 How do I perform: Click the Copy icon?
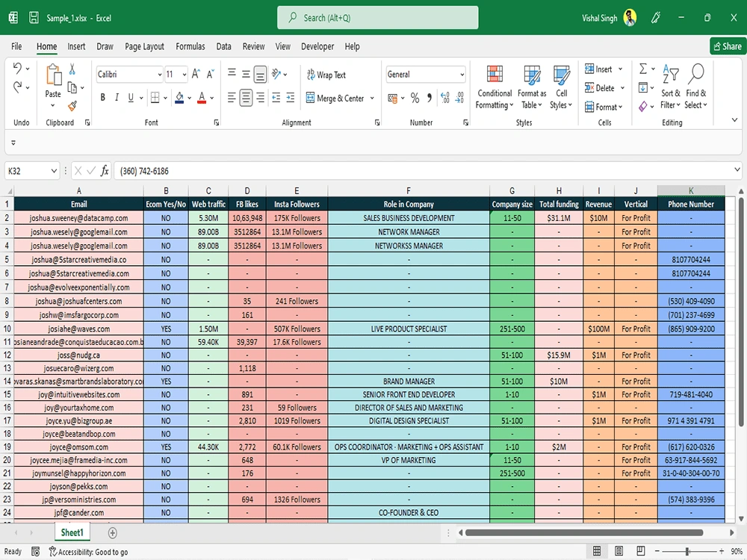point(72,87)
